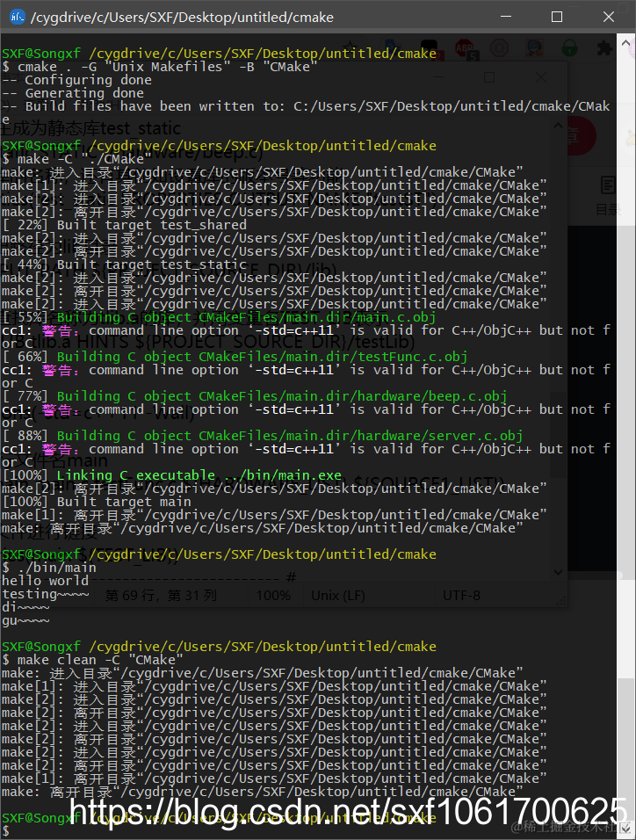Viewport: 636px width, 840px height.
Task: Click "Unix (LF)" in Notepad status bar behind
Action: pyautogui.click(x=338, y=596)
